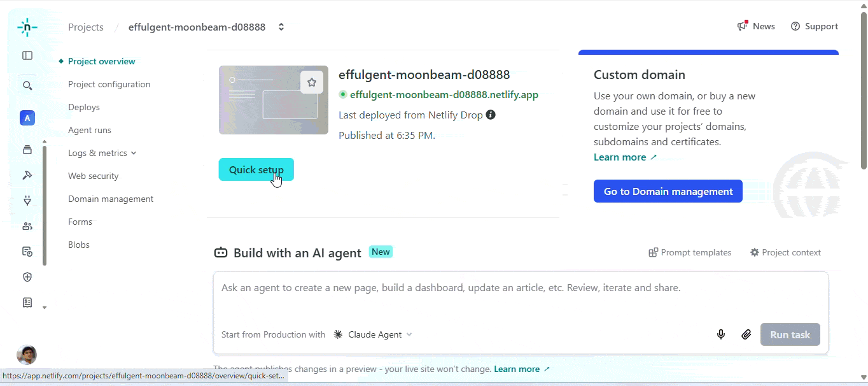Click the deploy info icon beside Netlify Drop
The image size is (868, 386).
(491, 115)
